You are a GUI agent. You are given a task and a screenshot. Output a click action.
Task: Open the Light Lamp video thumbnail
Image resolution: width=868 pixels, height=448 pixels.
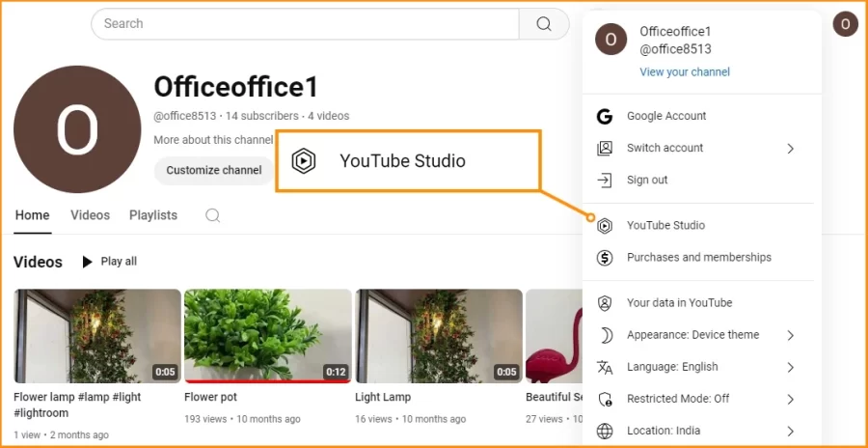click(439, 336)
